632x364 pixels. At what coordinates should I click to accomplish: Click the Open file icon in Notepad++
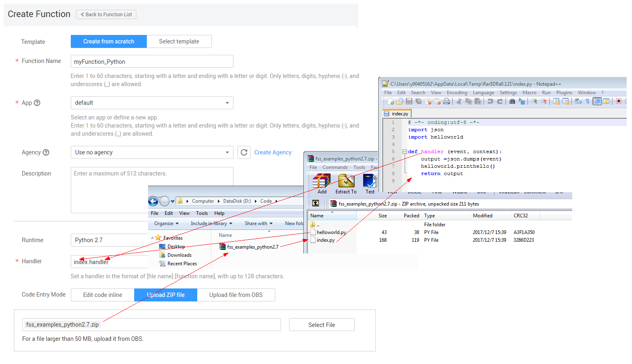tap(400, 101)
